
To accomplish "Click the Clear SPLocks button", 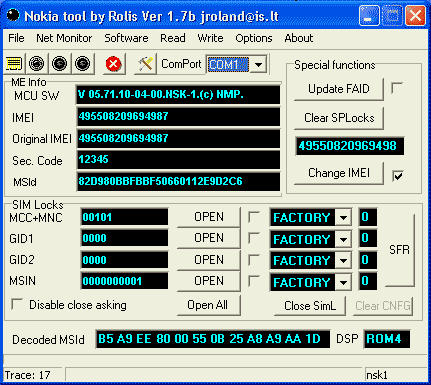I will click(339, 118).
